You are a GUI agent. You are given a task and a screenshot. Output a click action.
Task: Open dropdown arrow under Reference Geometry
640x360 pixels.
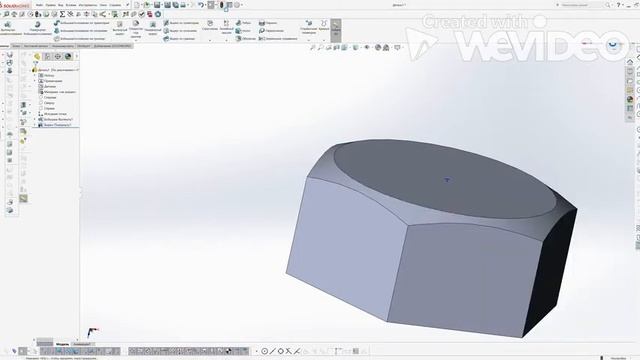click(309, 40)
